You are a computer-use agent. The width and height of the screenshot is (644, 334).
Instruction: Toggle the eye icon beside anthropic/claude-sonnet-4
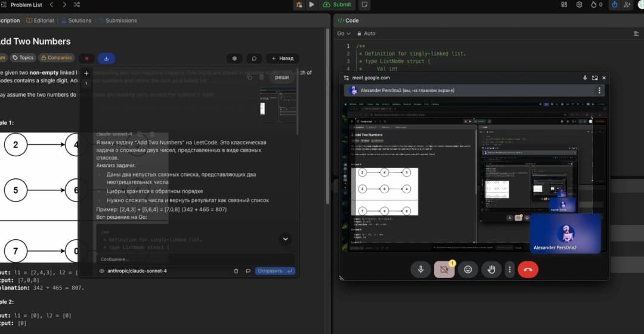102,271
